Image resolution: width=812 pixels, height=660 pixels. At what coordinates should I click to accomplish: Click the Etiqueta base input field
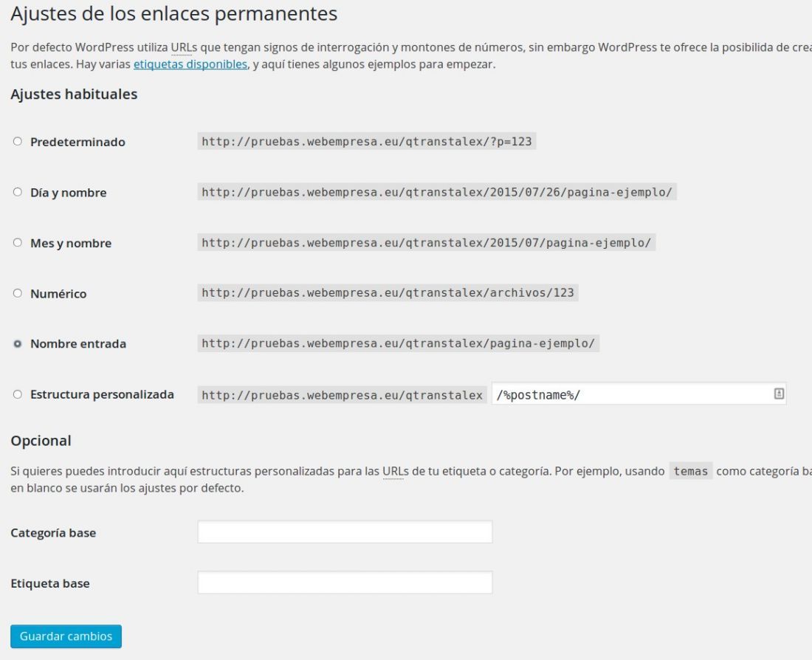click(x=345, y=582)
